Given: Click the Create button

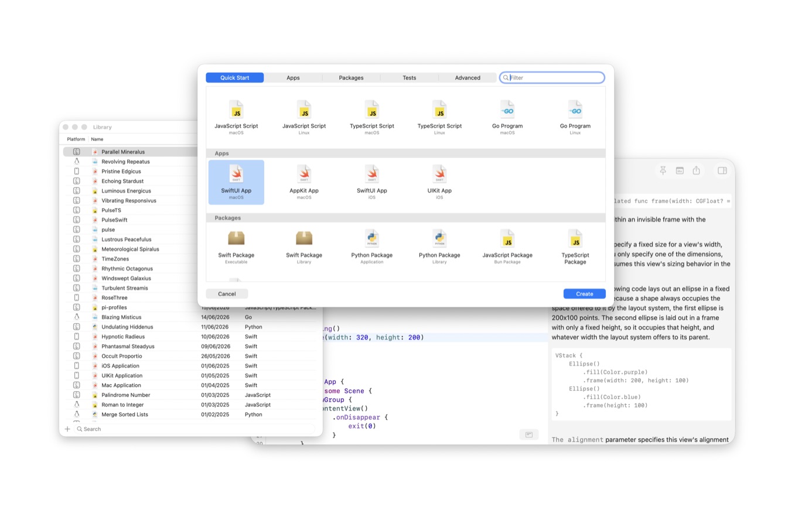Looking at the screenshot, I should pos(585,294).
